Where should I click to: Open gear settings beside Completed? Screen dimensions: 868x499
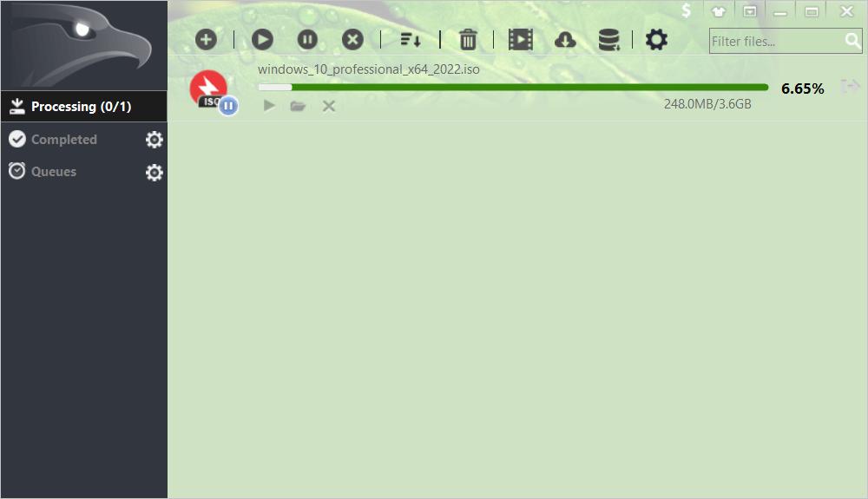click(154, 140)
